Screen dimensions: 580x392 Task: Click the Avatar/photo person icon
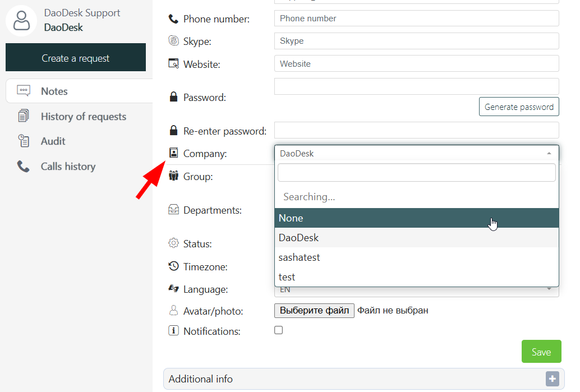pyautogui.click(x=173, y=310)
